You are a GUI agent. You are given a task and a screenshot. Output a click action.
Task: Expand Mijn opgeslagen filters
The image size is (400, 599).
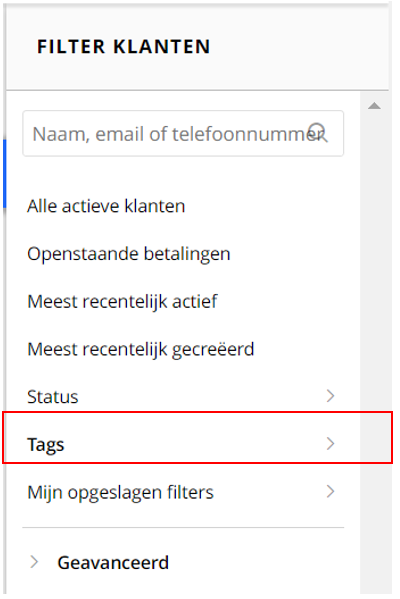[x=183, y=492]
